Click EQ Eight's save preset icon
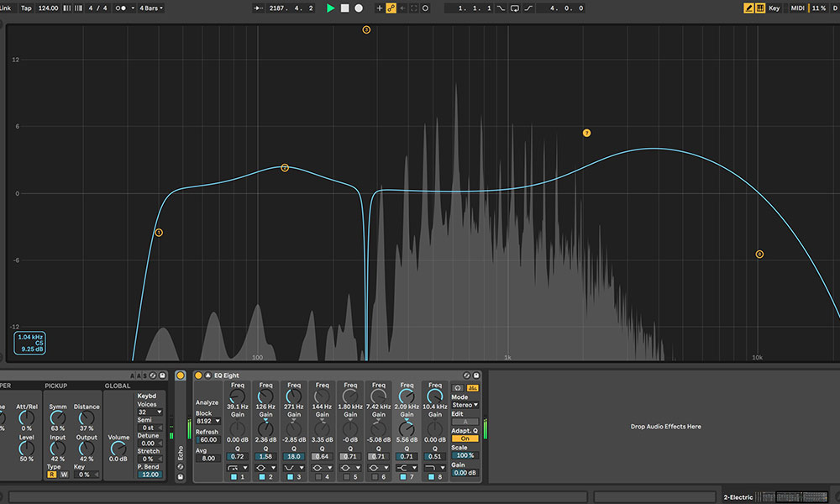The height and width of the screenshot is (504, 840). (x=475, y=375)
